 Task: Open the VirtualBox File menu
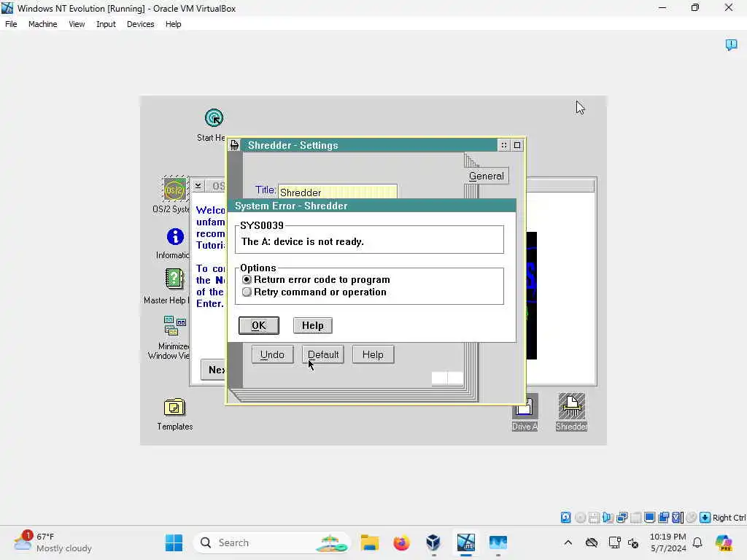tap(11, 24)
